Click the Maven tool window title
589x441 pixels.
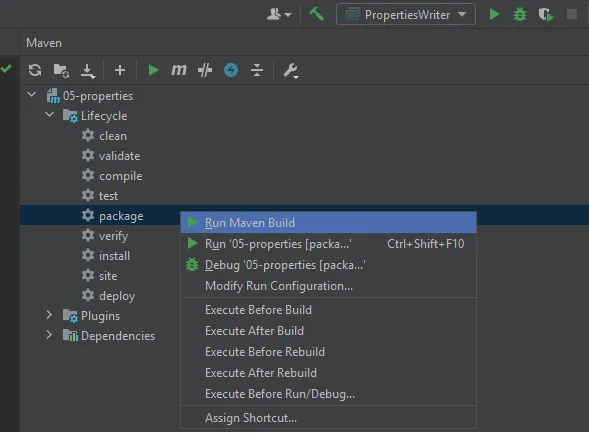(x=44, y=43)
